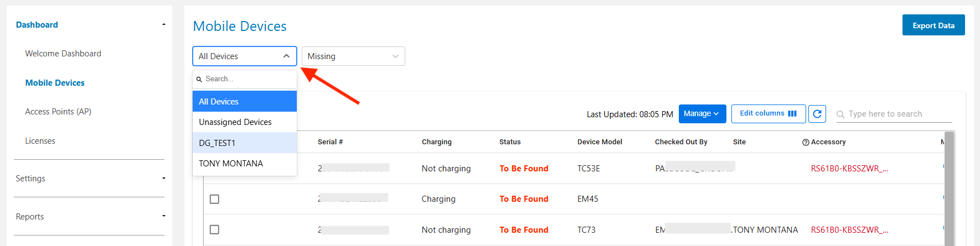Click the table vertical scrollbar

pyautogui.click(x=949, y=188)
